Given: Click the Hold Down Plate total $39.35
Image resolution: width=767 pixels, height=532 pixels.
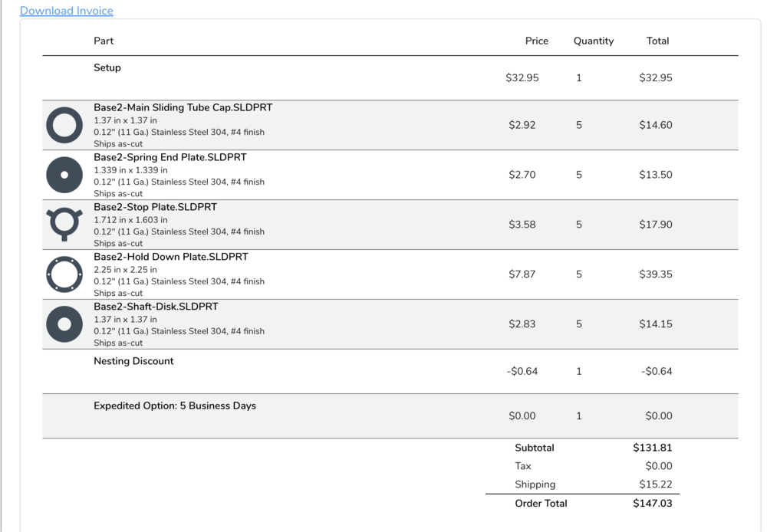Looking at the screenshot, I should [x=655, y=274].
